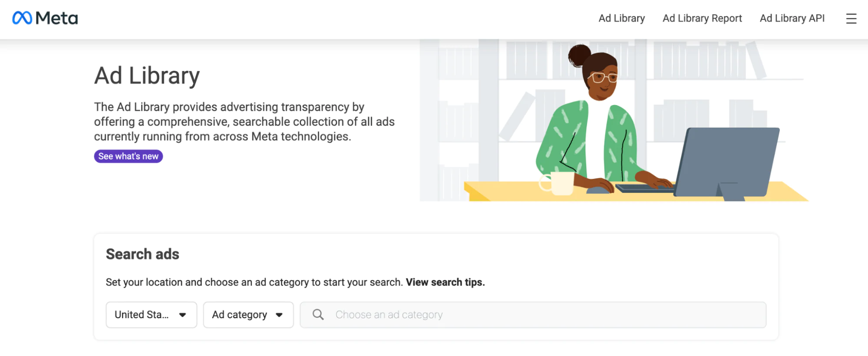Open the hamburger navigation menu
This screenshot has width=868, height=356.
[x=851, y=19]
